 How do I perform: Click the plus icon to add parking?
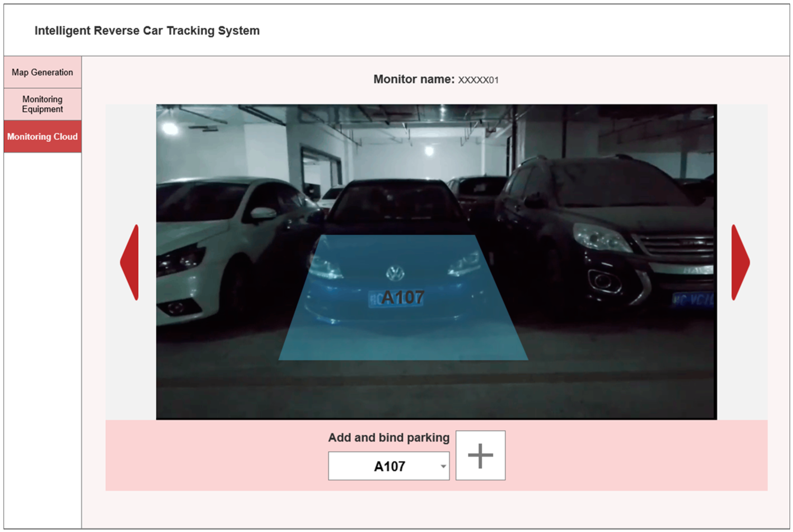coord(480,455)
